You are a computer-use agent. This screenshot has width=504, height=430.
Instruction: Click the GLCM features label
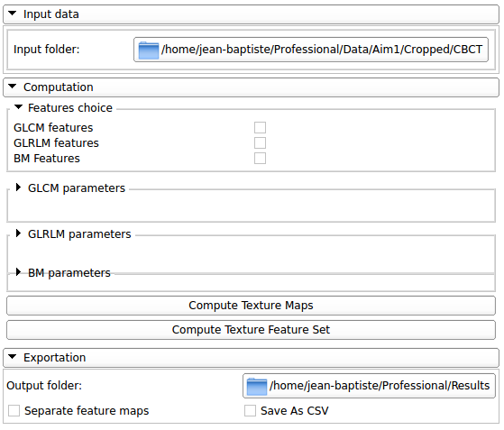pyautogui.click(x=53, y=128)
